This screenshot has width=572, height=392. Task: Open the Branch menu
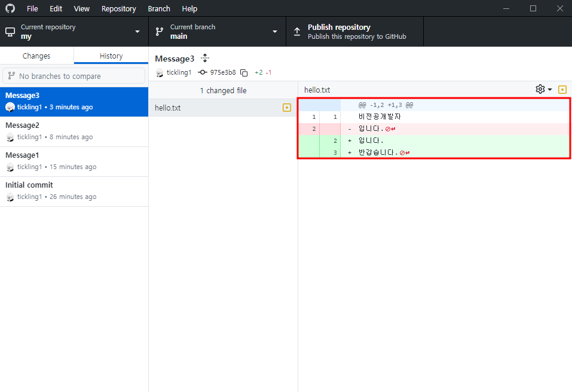pos(158,8)
